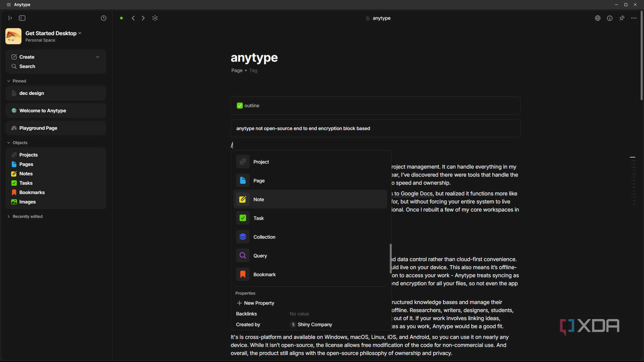The height and width of the screenshot is (362, 644).
Task: Open Projects in the Objects list
Action: (x=56, y=155)
